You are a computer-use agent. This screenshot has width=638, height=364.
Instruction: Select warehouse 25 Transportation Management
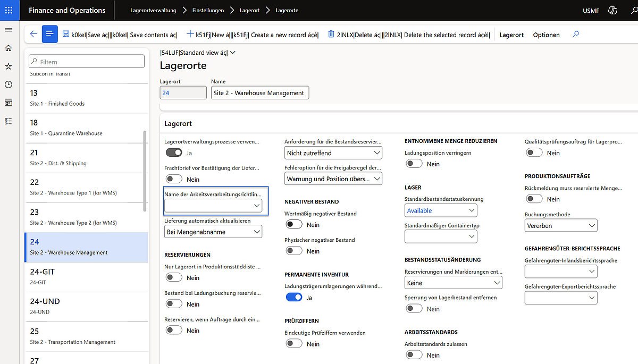(x=86, y=336)
